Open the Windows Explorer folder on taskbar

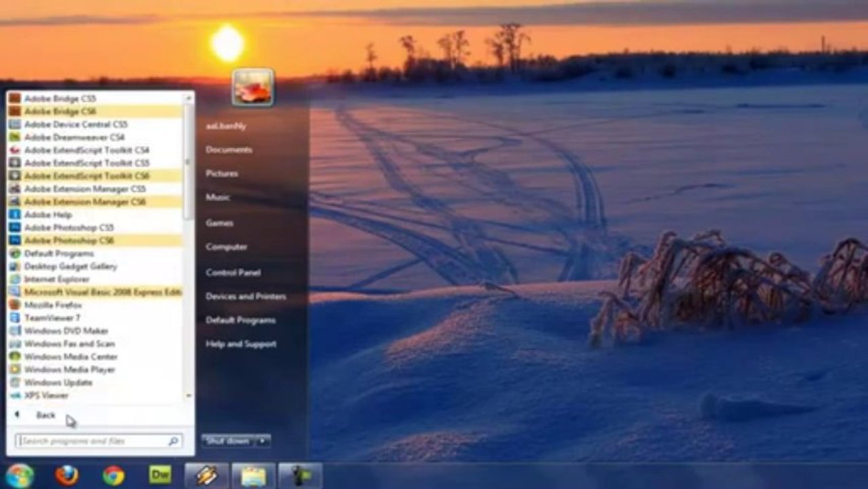pos(253,476)
